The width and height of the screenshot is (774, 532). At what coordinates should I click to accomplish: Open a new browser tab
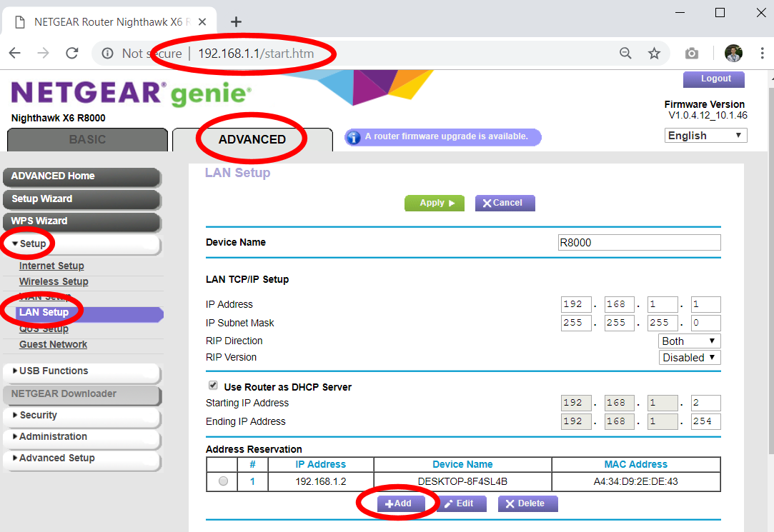[x=236, y=21]
